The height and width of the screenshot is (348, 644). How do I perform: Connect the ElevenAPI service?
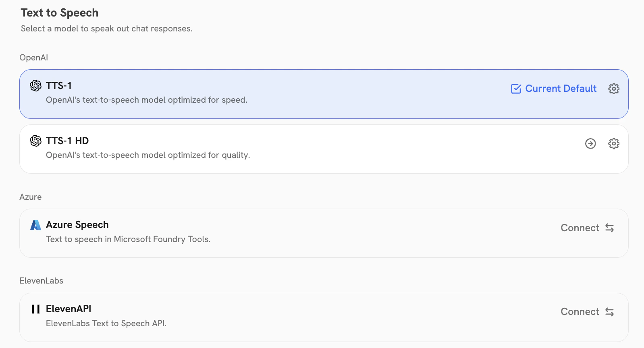tap(580, 312)
